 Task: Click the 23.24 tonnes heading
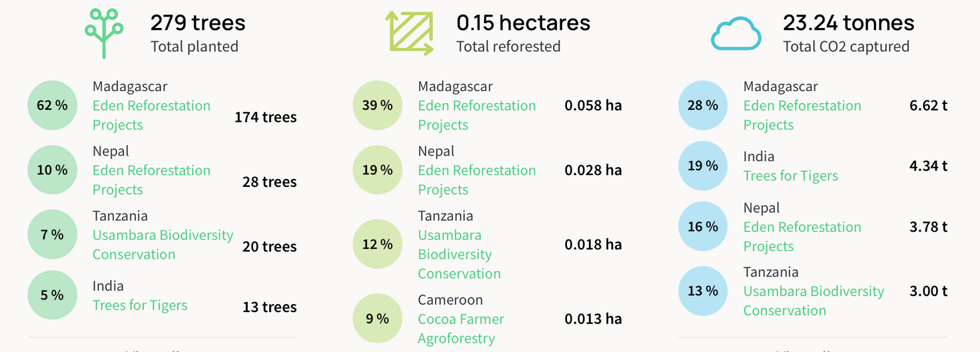(848, 23)
